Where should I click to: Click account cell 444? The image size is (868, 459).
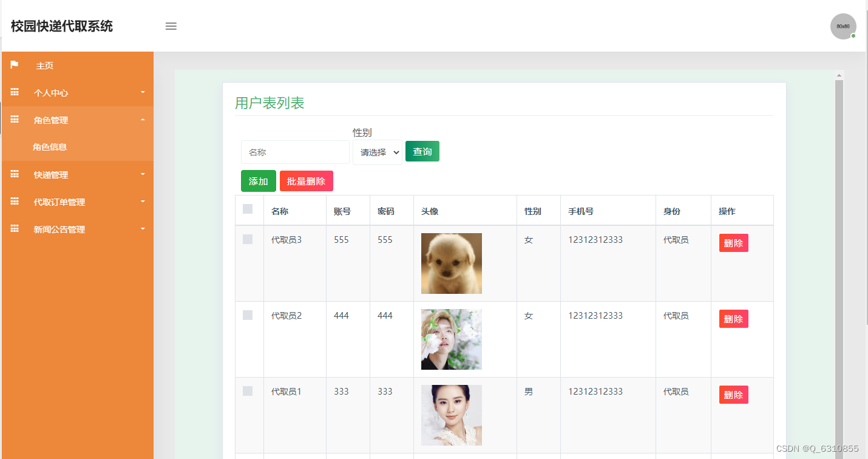point(341,316)
